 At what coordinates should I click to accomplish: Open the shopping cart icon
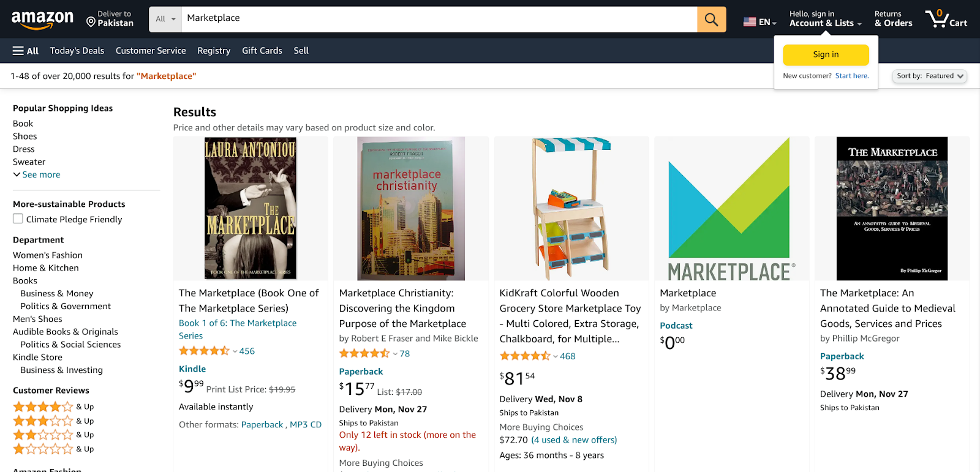pos(945,19)
